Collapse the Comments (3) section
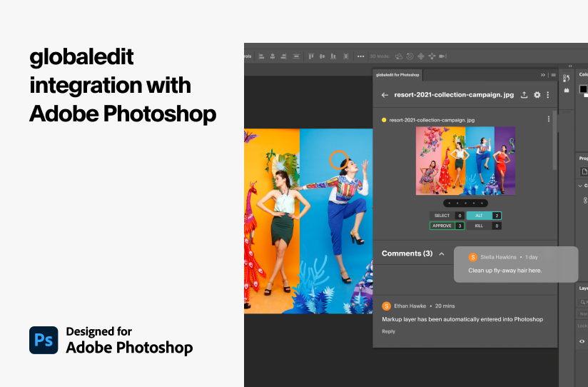The image size is (588, 387). pyautogui.click(x=442, y=253)
